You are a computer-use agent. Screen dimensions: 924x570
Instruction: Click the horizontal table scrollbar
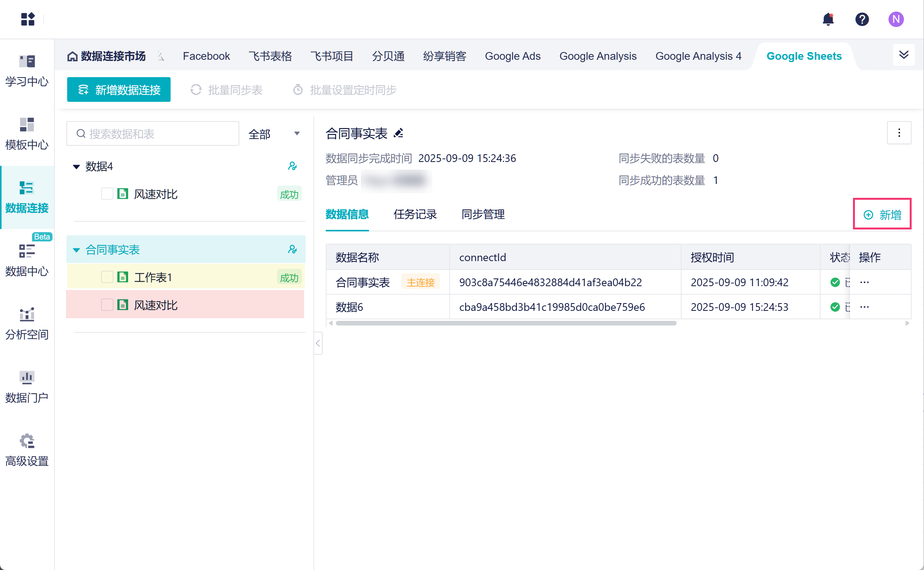(506, 323)
